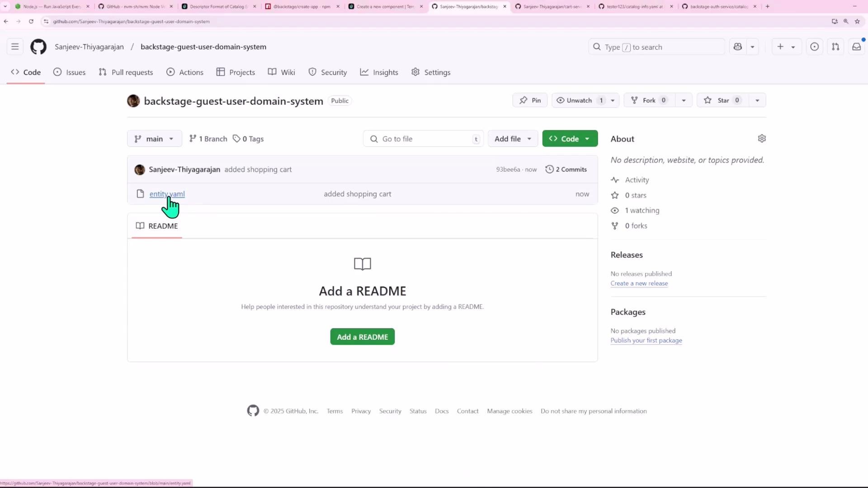The width and height of the screenshot is (868, 488).
Task: Pin this repository with the Pin button
Action: (530, 100)
